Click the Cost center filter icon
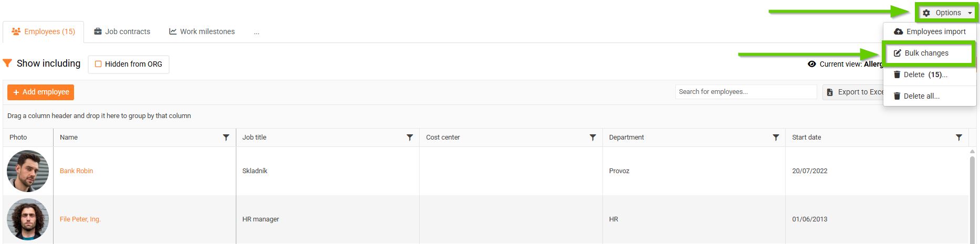Image resolution: width=980 pixels, height=244 pixels. 592,137
